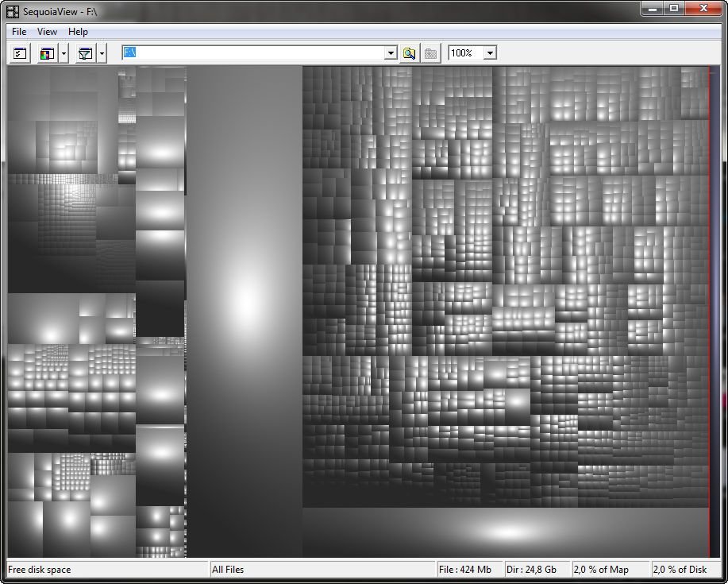Click the browse folder icon
Screen dimensions: 728x584
(x=409, y=53)
